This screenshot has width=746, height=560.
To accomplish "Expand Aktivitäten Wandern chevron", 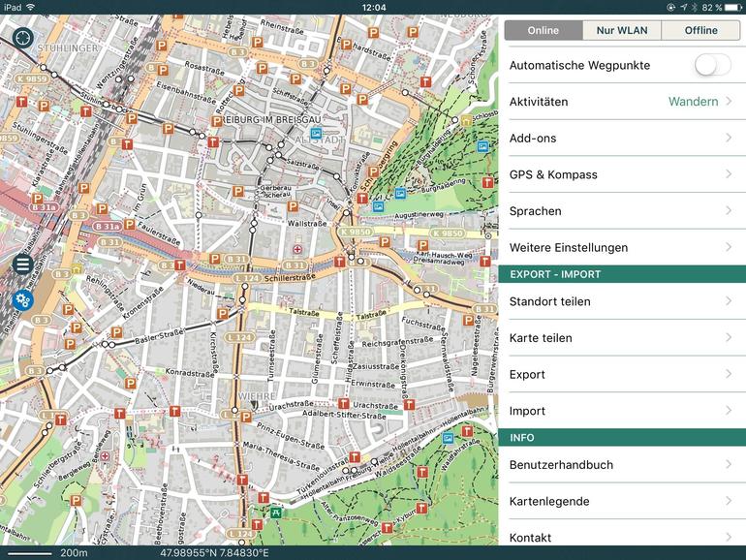I will (x=728, y=102).
